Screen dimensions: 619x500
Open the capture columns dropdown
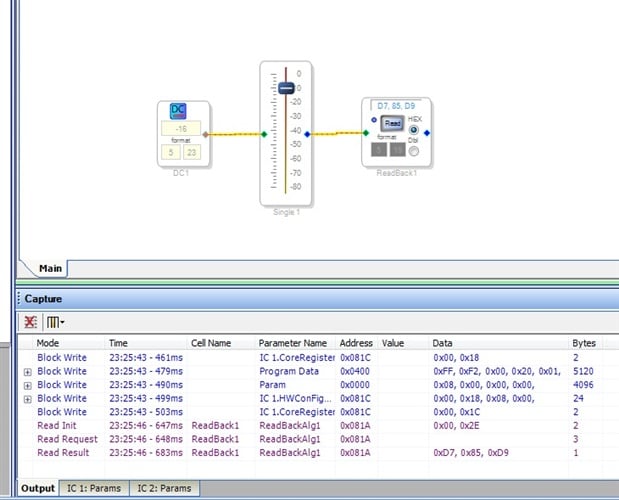55,322
